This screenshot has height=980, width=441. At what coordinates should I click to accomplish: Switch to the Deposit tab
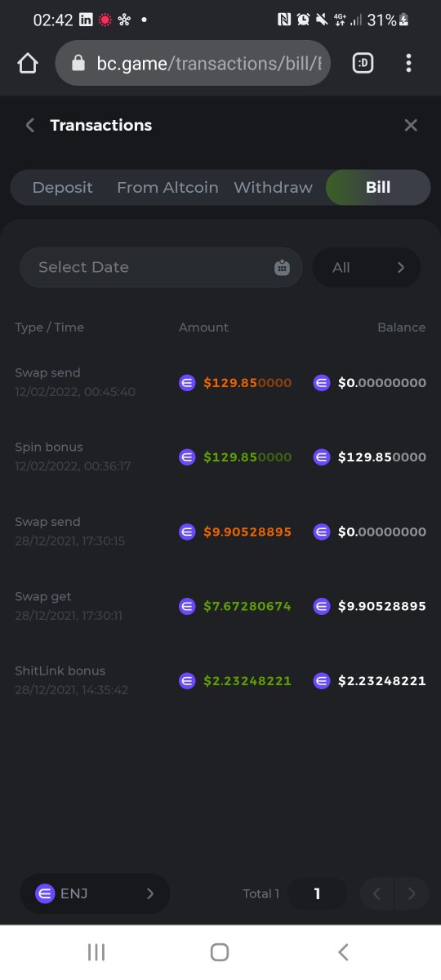coord(63,188)
